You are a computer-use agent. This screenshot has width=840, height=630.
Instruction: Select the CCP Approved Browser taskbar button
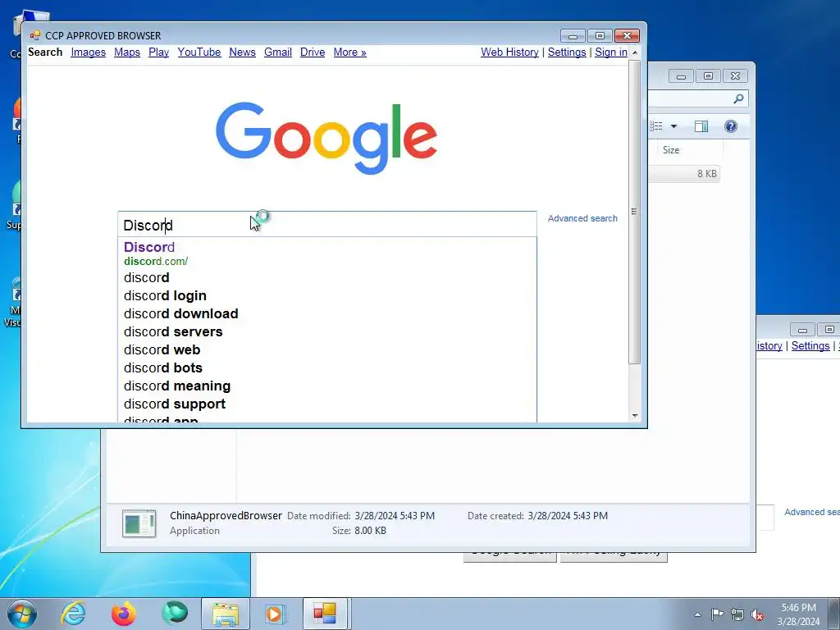[325, 614]
